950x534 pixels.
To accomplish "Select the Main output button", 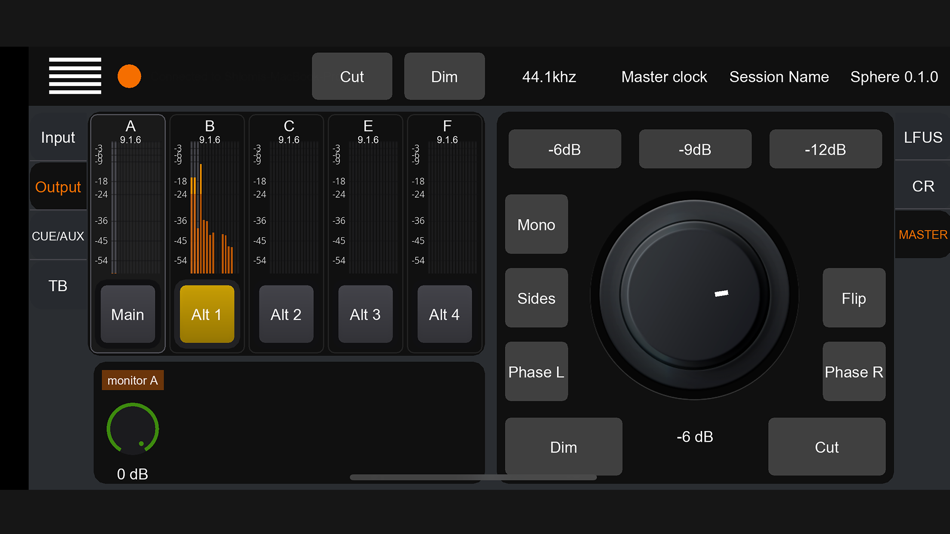I will [128, 314].
